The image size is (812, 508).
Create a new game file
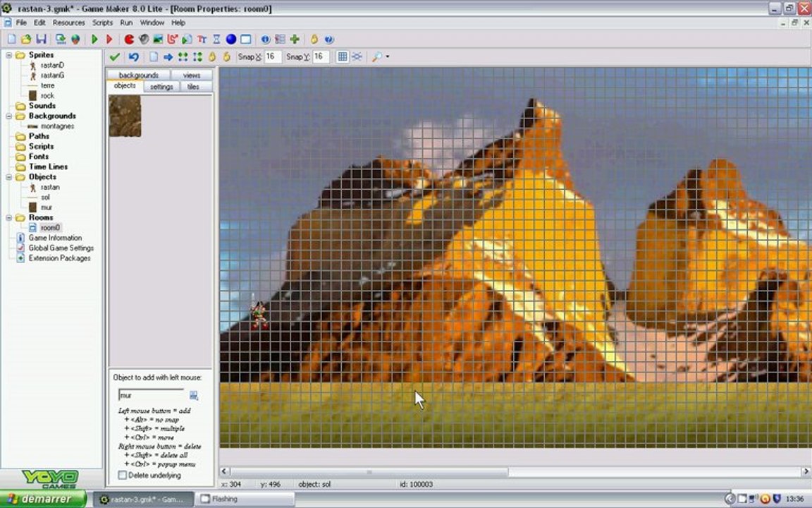(x=11, y=40)
